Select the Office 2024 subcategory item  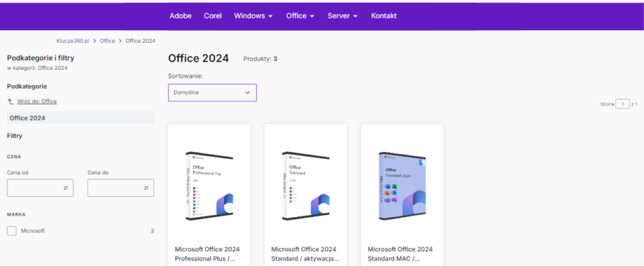click(x=80, y=118)
